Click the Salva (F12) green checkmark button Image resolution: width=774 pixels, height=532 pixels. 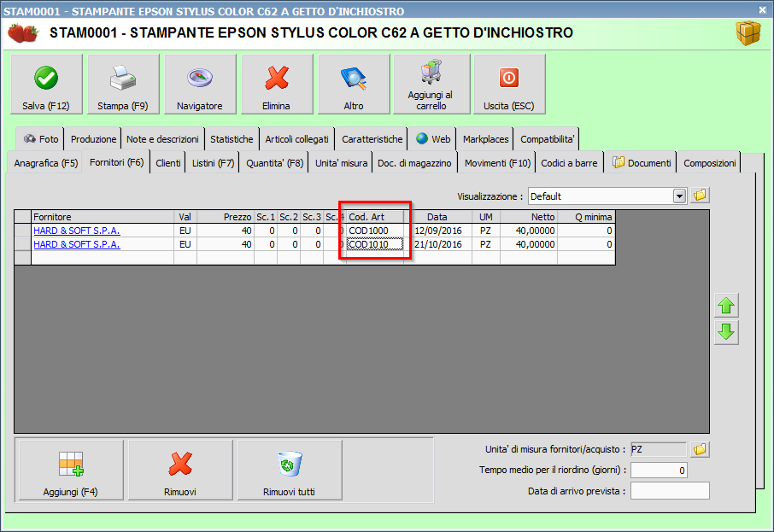46,84
